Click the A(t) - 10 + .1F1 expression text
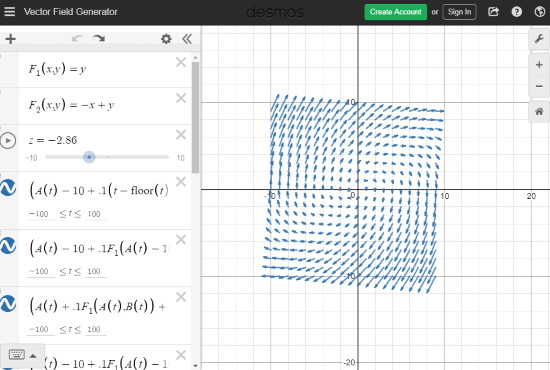Viewport: 550px width, 370px height. (99, 249)
